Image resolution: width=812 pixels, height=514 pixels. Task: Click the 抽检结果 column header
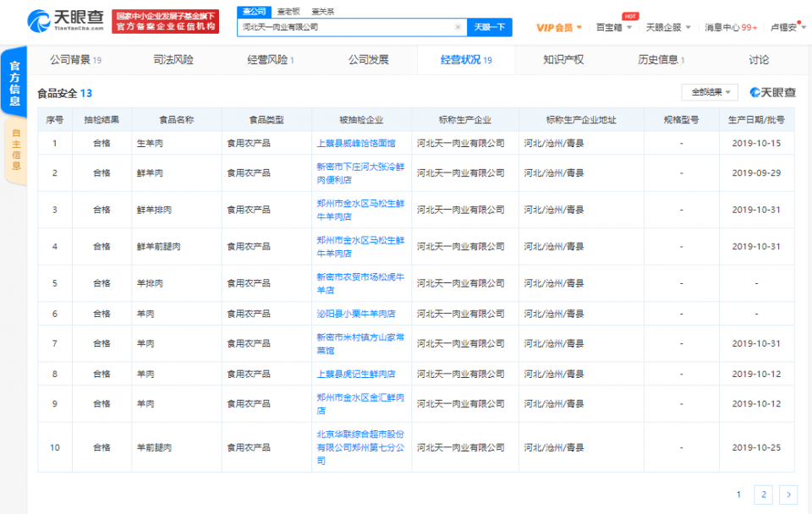101,120
